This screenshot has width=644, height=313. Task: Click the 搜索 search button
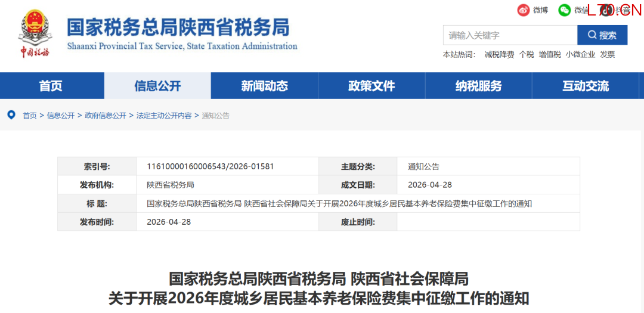tap(602, 35)
